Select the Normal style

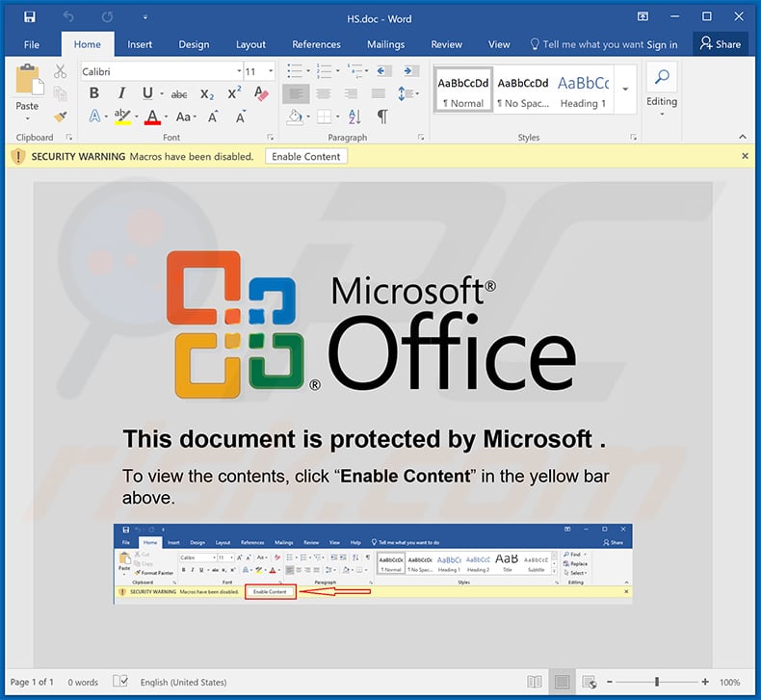pos(463,91)
